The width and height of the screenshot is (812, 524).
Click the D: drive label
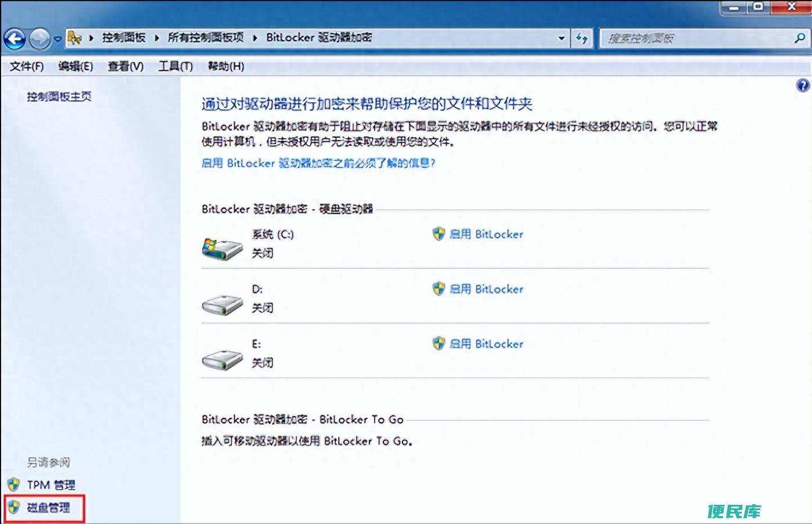click(257, 289)
